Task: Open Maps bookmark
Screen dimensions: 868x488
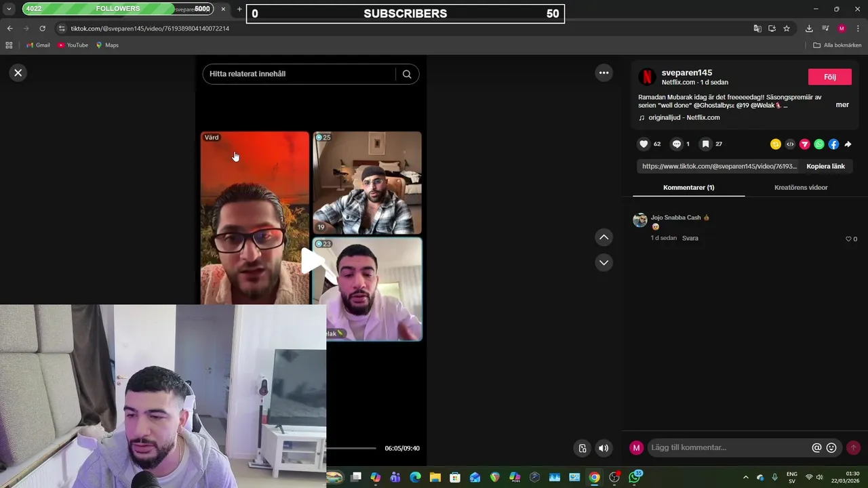Action: point(107,45)
